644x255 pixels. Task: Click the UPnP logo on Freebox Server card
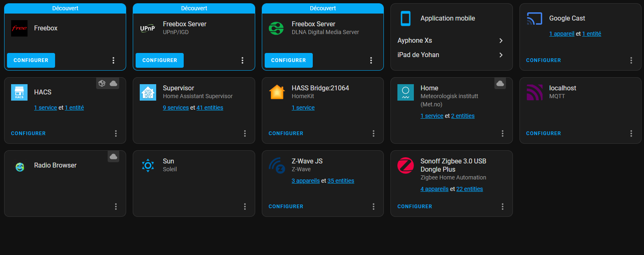click(148, 28)
